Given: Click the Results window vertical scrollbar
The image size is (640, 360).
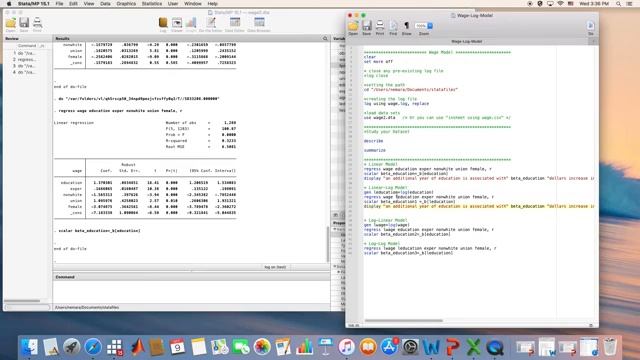Looking at the screenshot, I should tap(327, 244).
